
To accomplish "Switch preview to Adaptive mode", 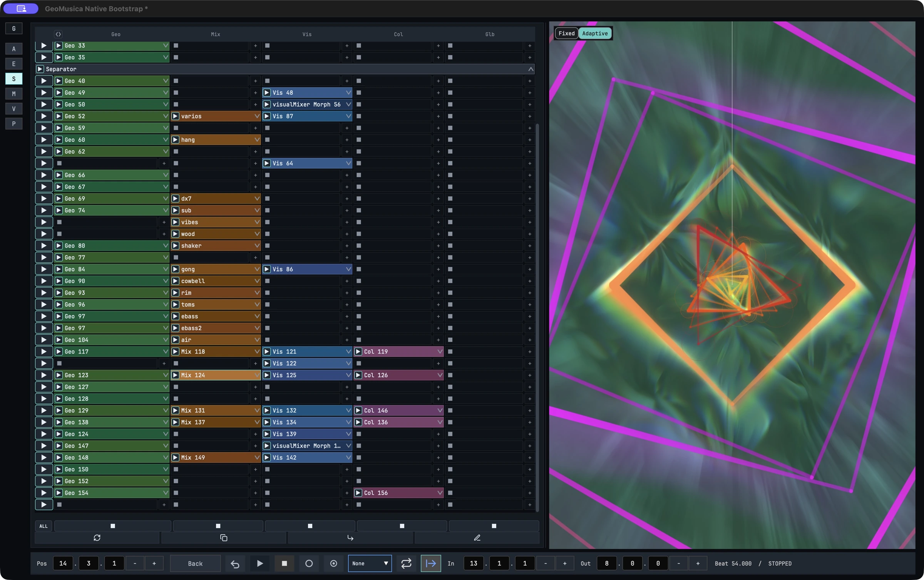I will pos(595,34).
